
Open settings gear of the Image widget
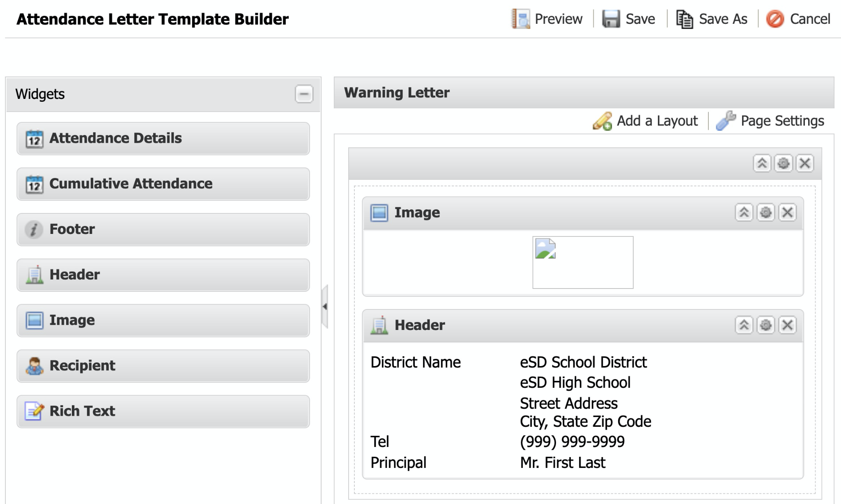(x=765, y=213)
